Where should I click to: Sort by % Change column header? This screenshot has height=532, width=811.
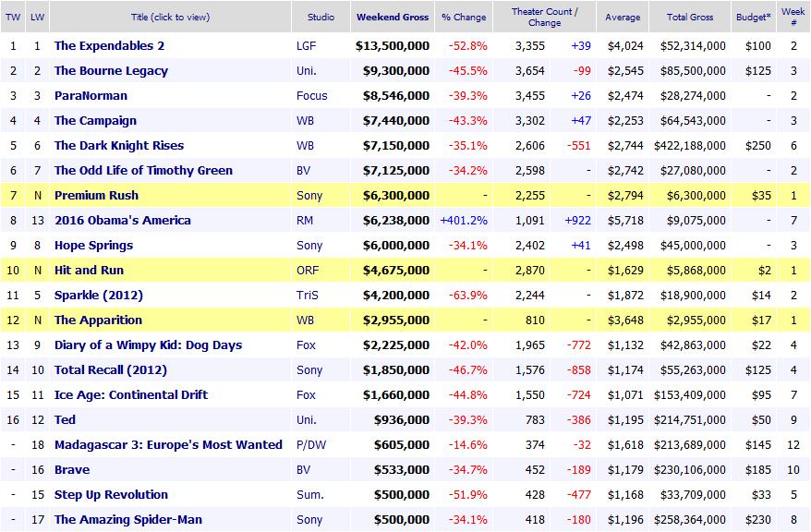pos(464,17)
